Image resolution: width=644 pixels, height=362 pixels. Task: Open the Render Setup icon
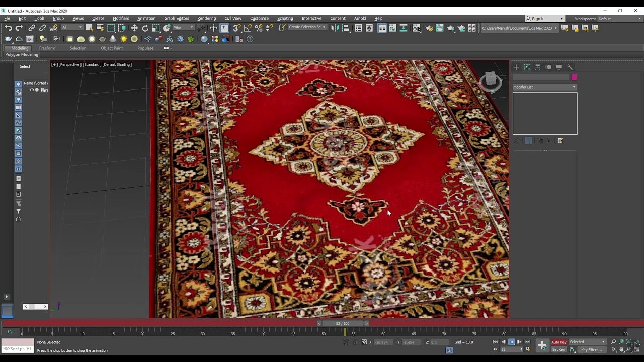pyautogui.click(x=429, y=28)
